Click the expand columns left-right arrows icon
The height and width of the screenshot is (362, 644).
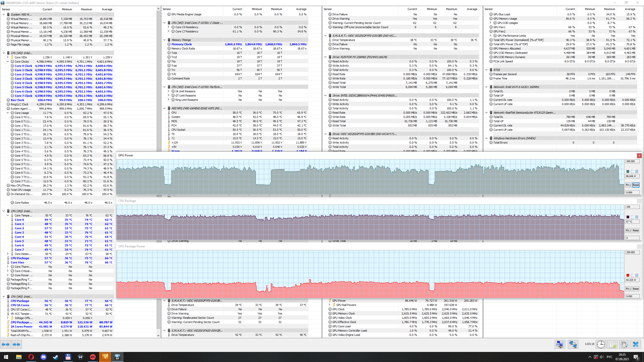6,344
